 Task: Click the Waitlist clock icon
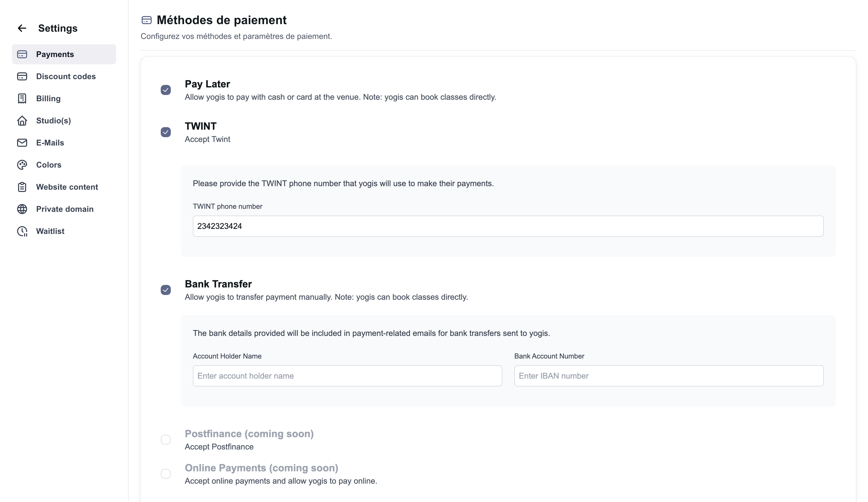(x=22, y=231)
